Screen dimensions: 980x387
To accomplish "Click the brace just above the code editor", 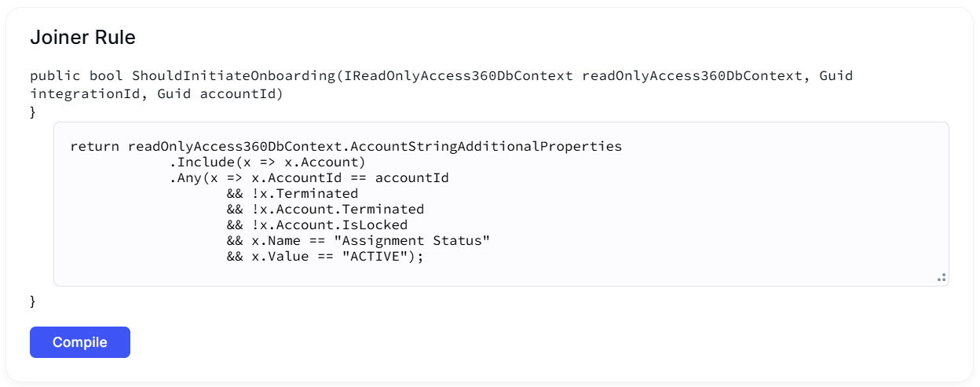I will click(x=33, y=112).
